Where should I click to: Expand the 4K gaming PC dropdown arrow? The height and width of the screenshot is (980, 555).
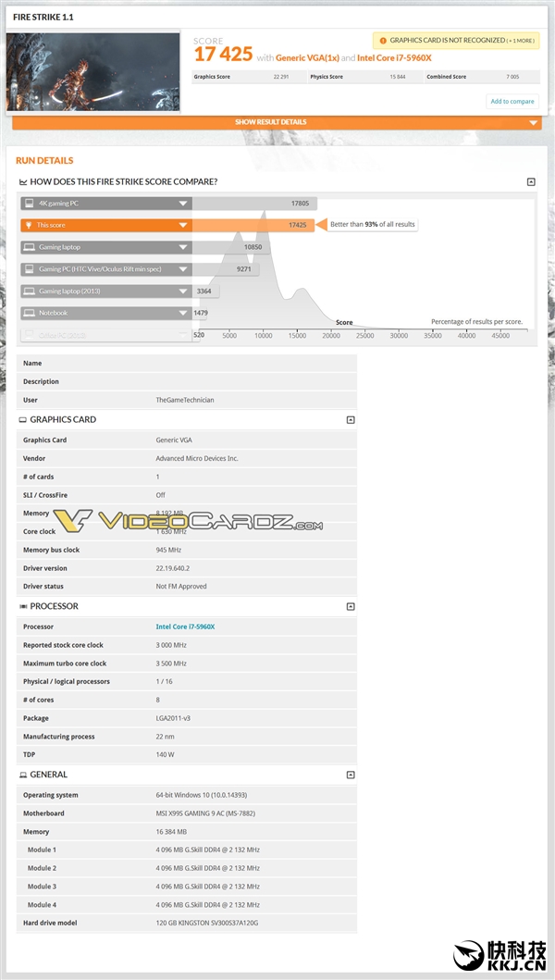pos(183,204)
